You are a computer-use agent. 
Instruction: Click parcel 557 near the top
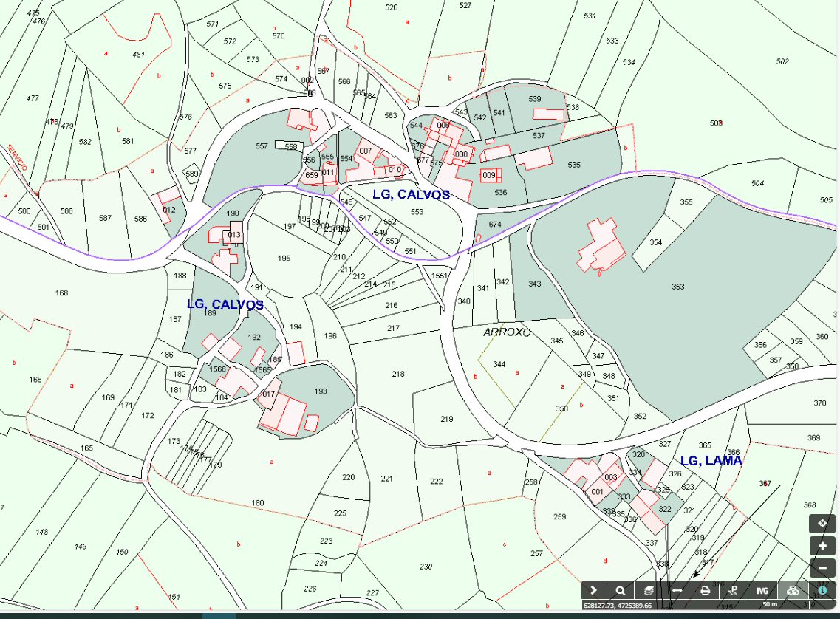click(x=262, y=146)
